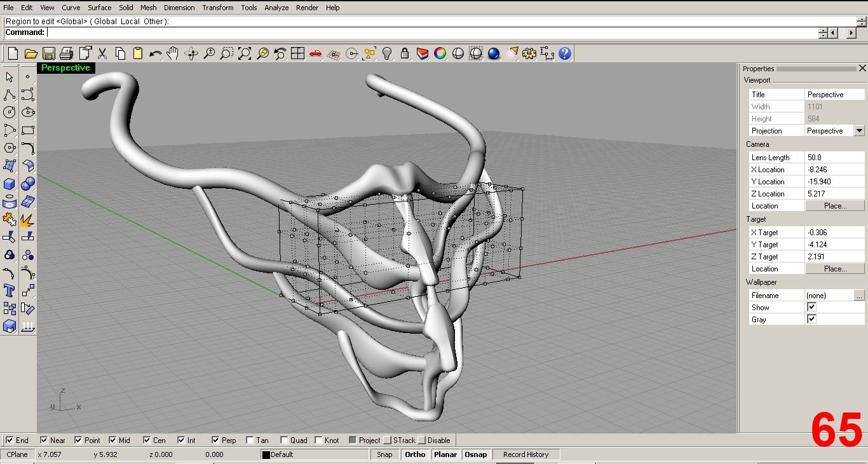Open the Default layer selector in status bar
The width and height of the screenshot is (868, 464).
(315, 454)
